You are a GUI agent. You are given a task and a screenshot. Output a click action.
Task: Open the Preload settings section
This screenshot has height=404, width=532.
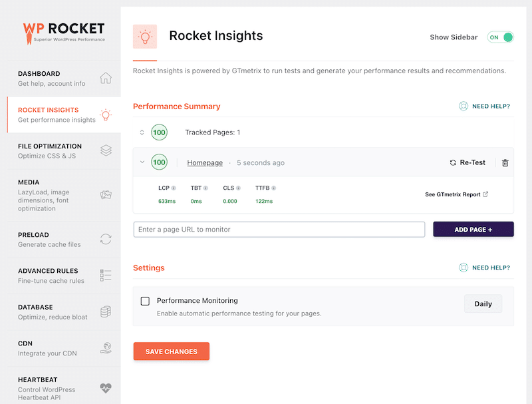(64, 240)
